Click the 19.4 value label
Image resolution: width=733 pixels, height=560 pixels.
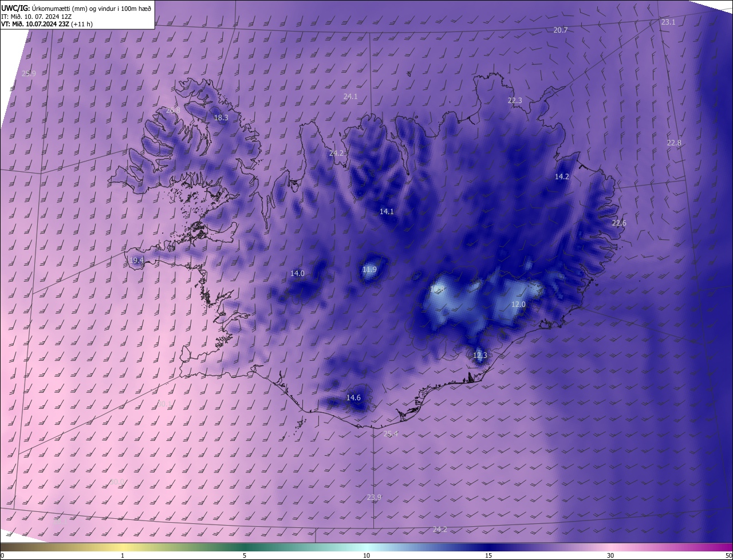pos(136,260)
